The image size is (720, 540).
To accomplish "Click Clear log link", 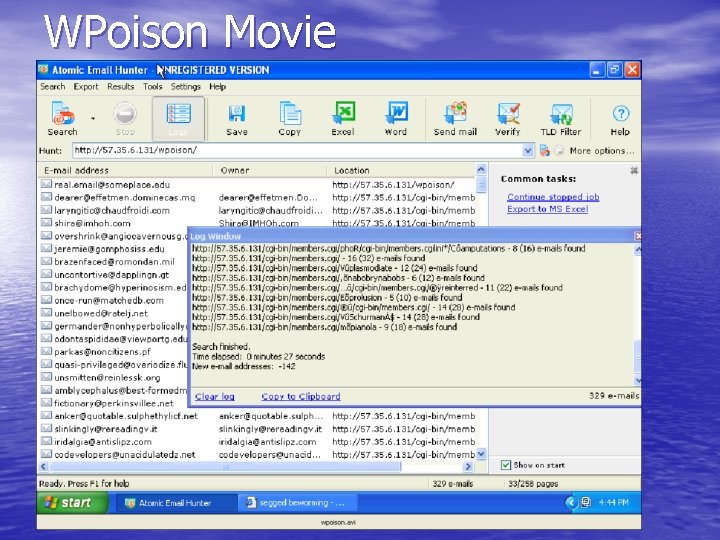I will tap(214, 396).
